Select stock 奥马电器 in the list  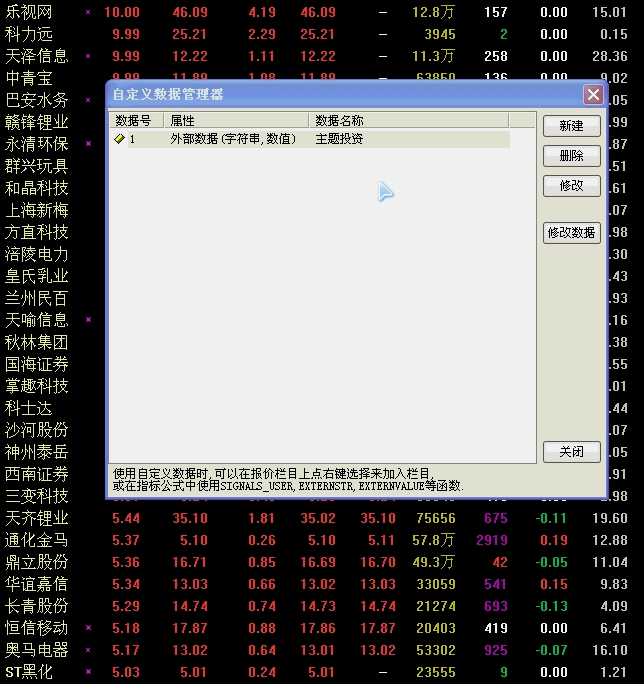tap(37, 650)
